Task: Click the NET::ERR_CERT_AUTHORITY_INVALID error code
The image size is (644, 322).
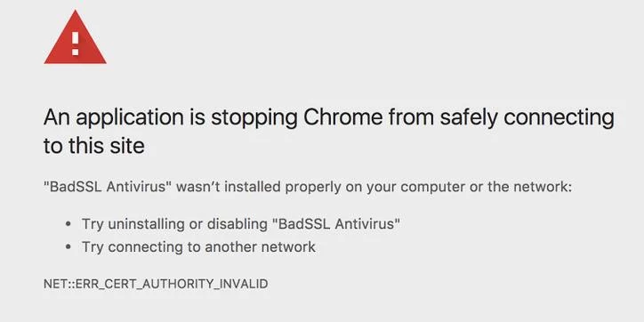Action: [x=156, y=284]
